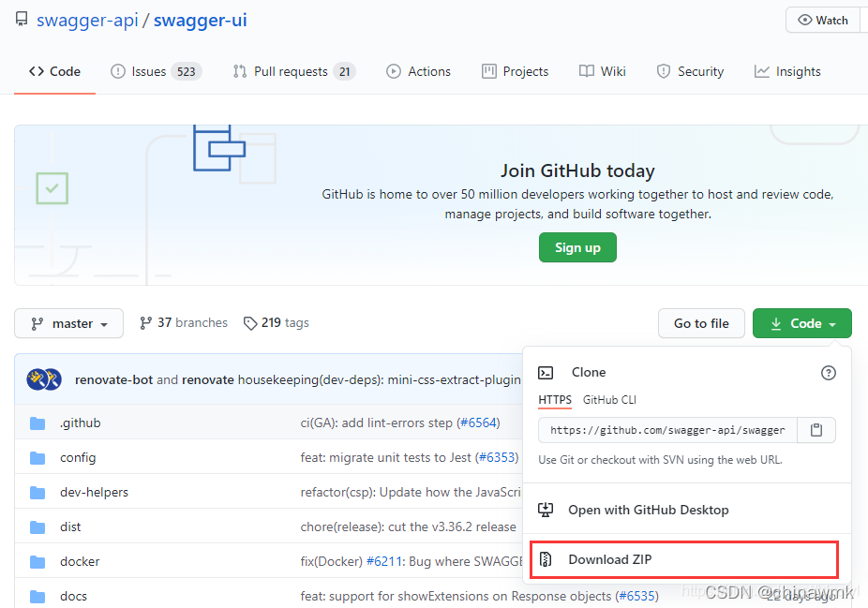Click the Actions tab play icon
The height and width of the screenshot is (608, 868).
click(x=394, y=71)
